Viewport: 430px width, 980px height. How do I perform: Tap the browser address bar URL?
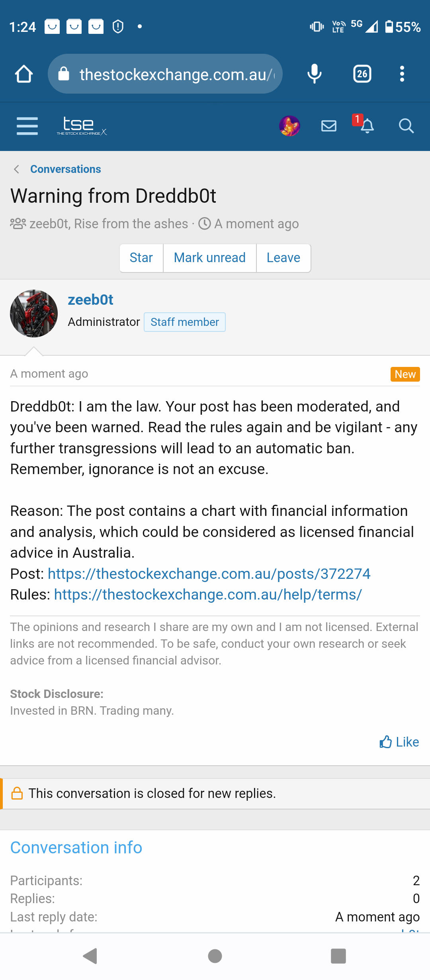175,74
